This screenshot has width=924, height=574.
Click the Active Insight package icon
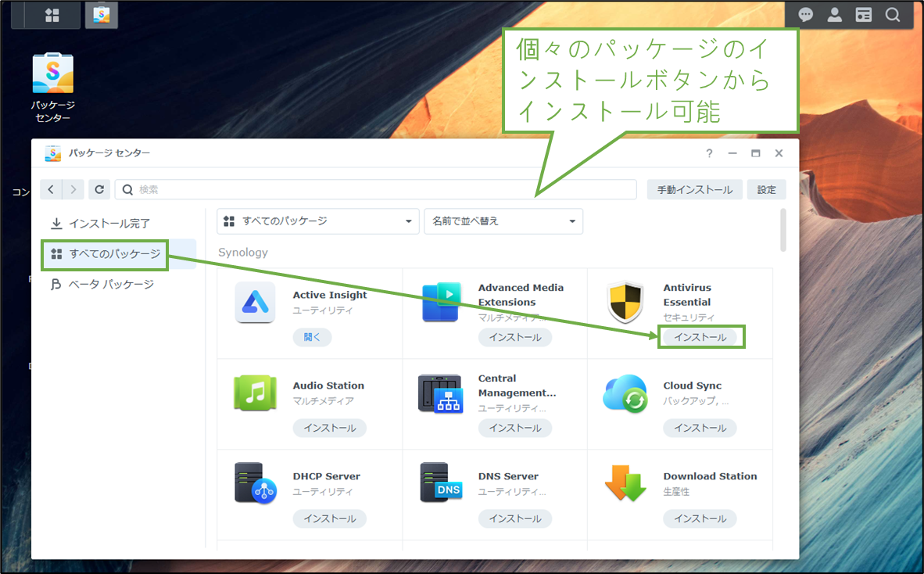tap(255, 303)
